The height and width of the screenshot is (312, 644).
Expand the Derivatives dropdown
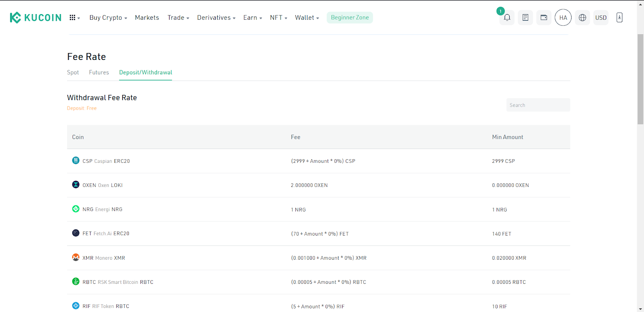pyautogui.click(x=216, y=18)
